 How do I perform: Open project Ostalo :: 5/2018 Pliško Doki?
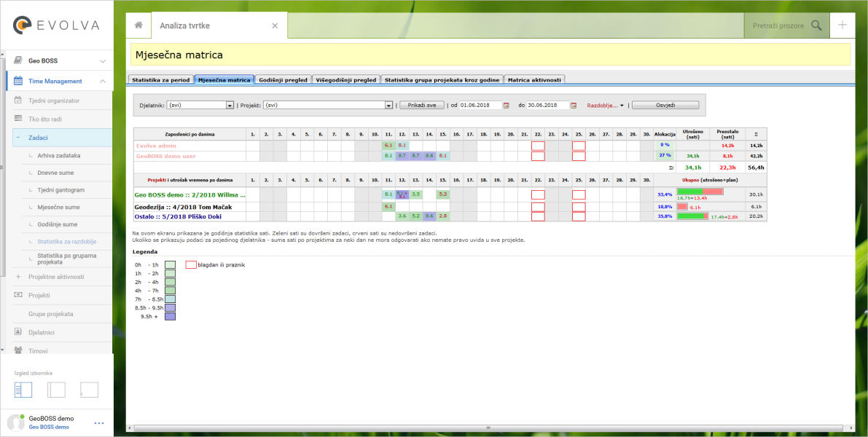click(x=177, y=216)
